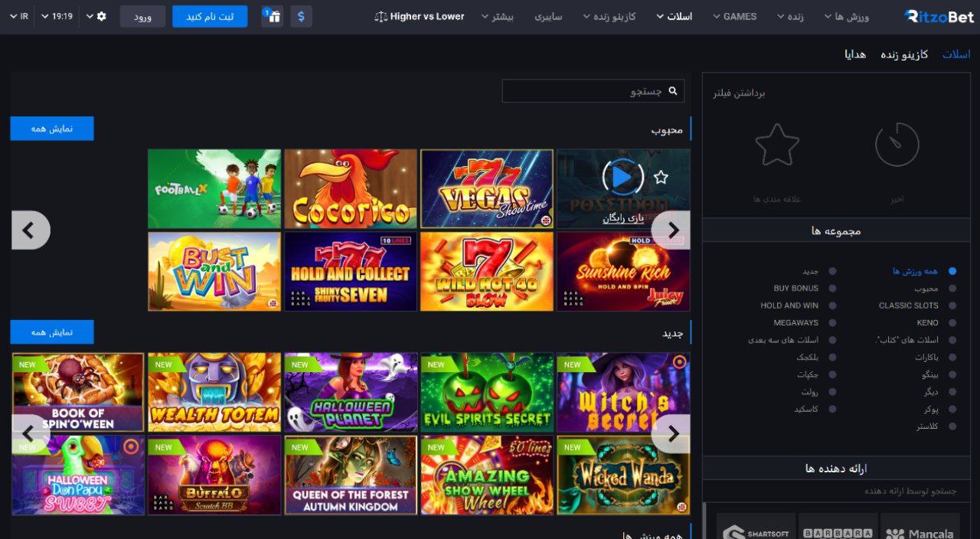Click the recent games clock icon in filters
This screenshot has height=539, width=980.
pos(897,144)
